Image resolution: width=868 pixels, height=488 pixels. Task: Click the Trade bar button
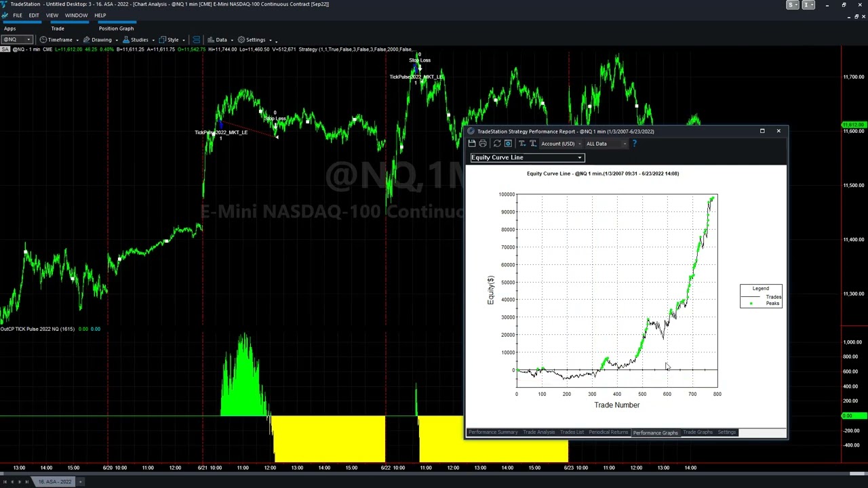tap(58, 28)
